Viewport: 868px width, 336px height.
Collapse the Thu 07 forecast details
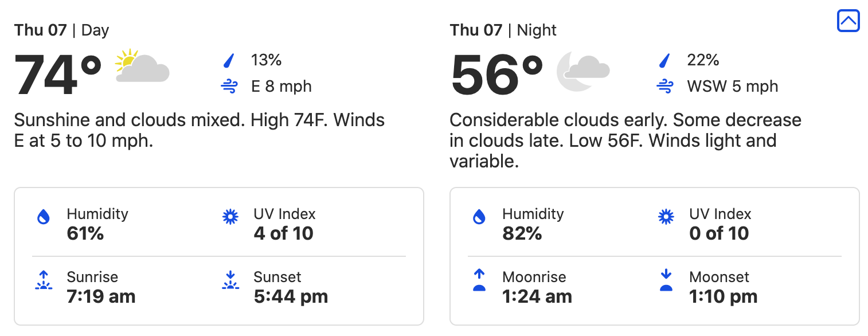(848, 21)
